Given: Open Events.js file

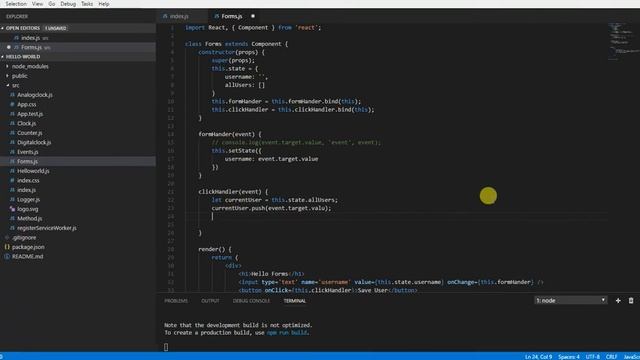Looking at the screenshot, I should click(x=28, y=152).
